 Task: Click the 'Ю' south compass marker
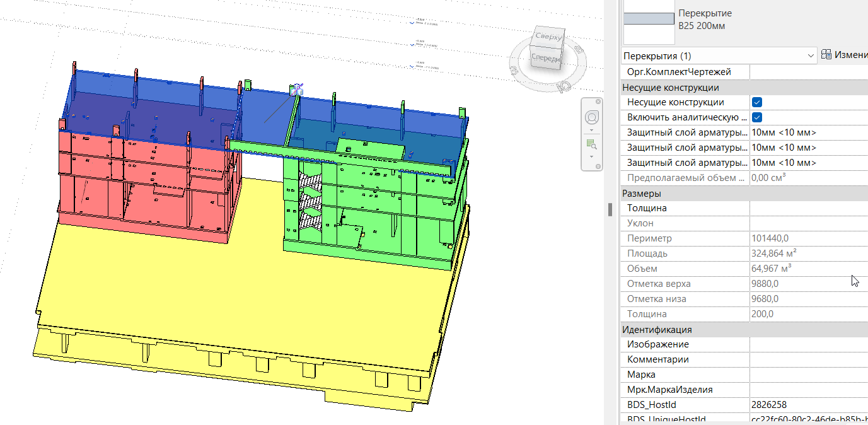click(x=565, y=85)
